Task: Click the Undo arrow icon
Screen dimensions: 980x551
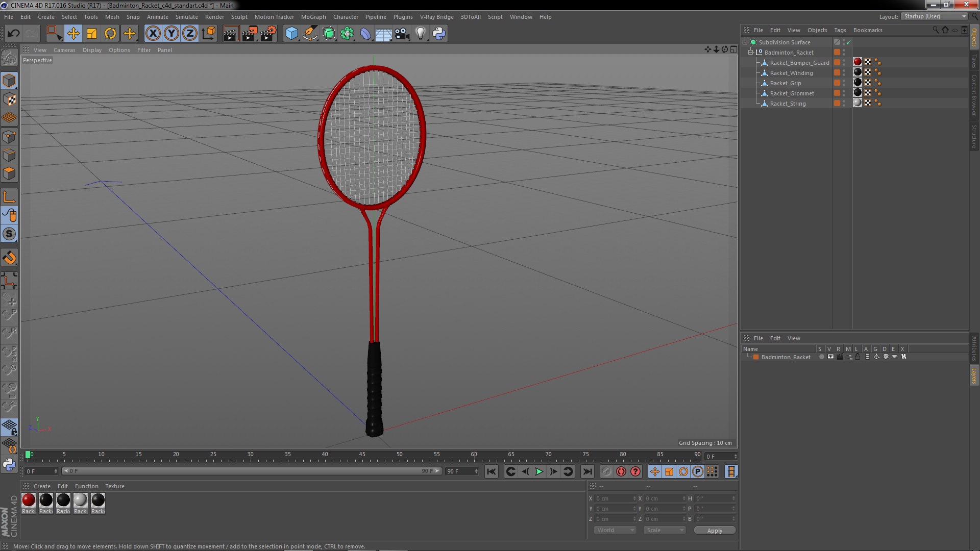Action: click(13, 34)
